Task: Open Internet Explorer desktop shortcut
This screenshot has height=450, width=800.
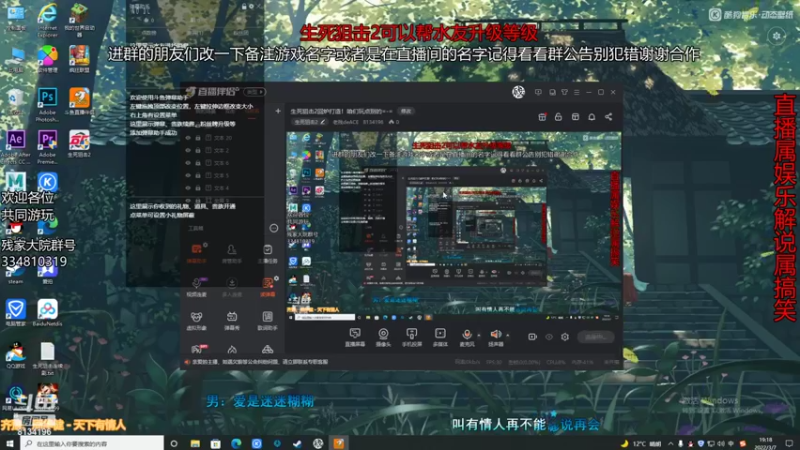Action: pyautogui.click(x=47, y=20)
